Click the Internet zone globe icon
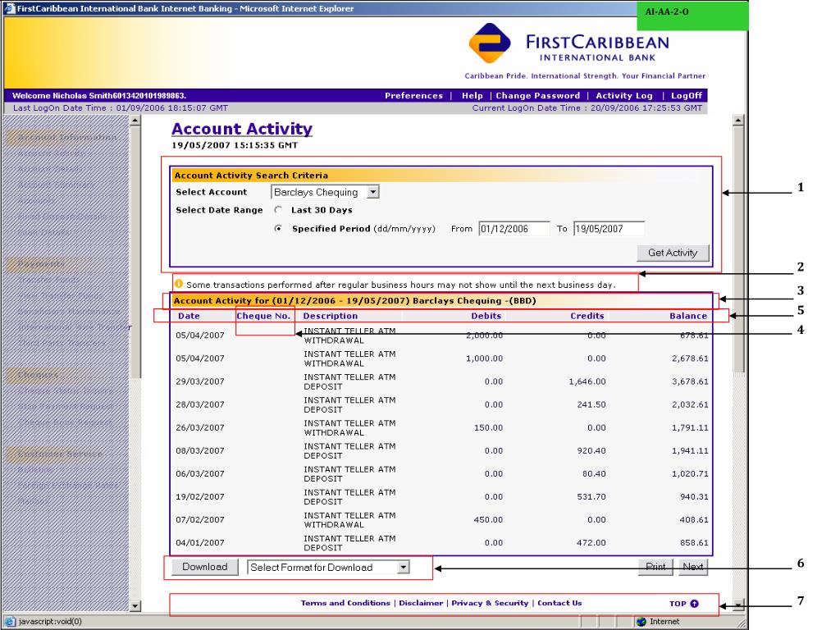 point(641,622)
